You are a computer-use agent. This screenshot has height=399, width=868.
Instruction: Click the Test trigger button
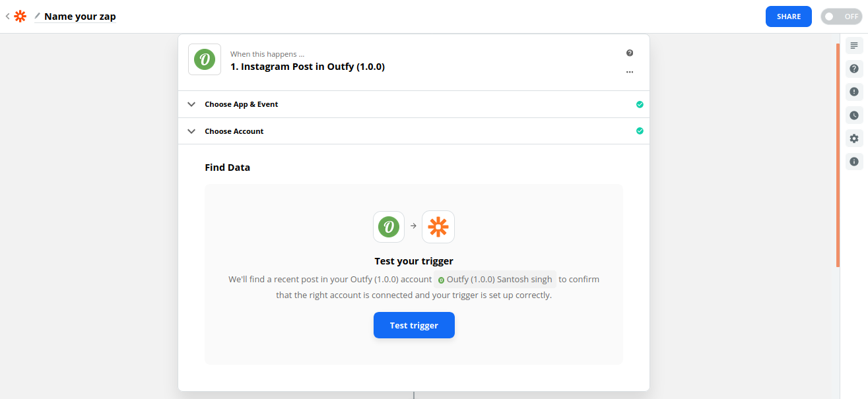point(414,325)
